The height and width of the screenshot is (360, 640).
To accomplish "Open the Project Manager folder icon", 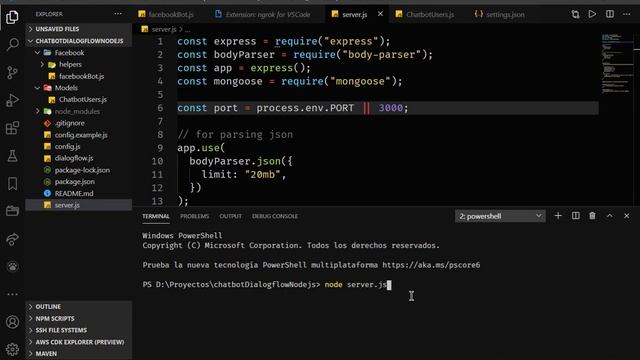I will click(x=12, y=211).
